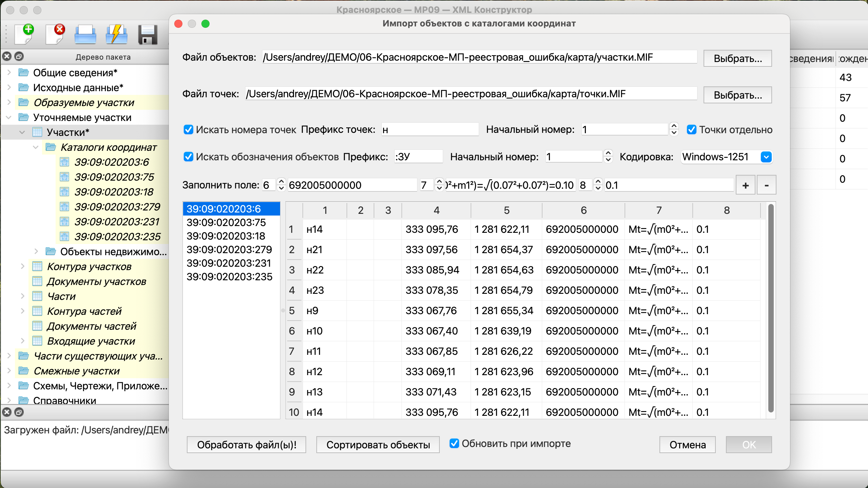
Task: Close the Дерево пакета panel with its X icon
Action: (7, 56)
